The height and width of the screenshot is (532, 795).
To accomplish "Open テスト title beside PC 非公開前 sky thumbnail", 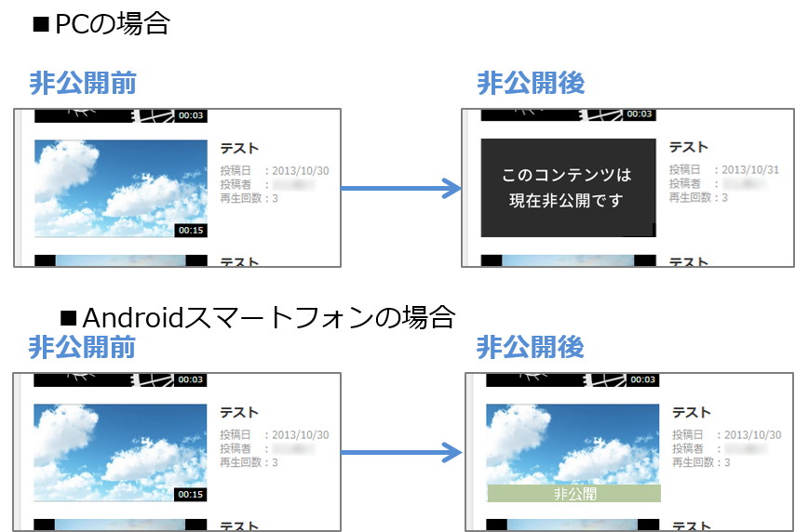I will coord(239,149).
